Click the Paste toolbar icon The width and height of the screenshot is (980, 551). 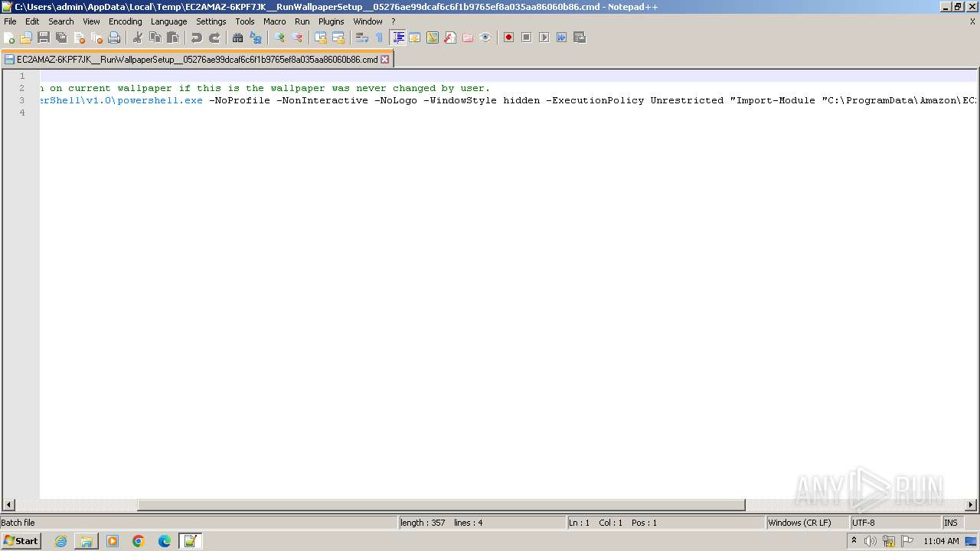coord(173,37)
